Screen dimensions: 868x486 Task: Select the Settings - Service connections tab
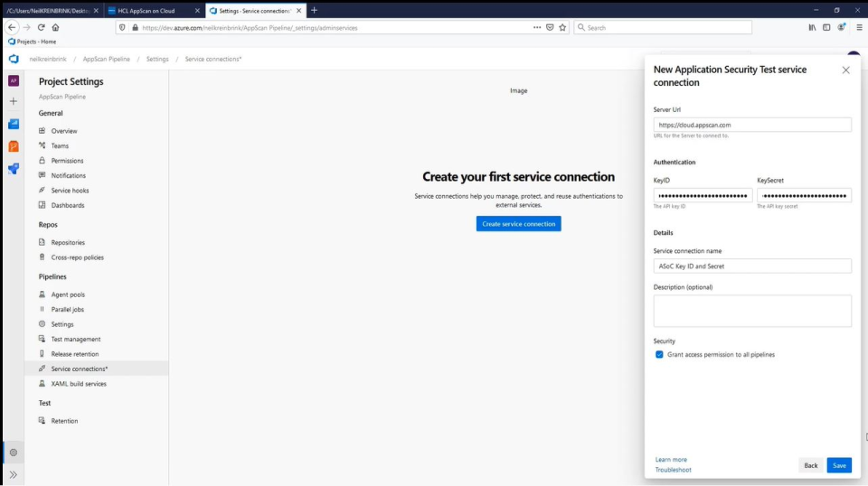[x=254, y=11]
